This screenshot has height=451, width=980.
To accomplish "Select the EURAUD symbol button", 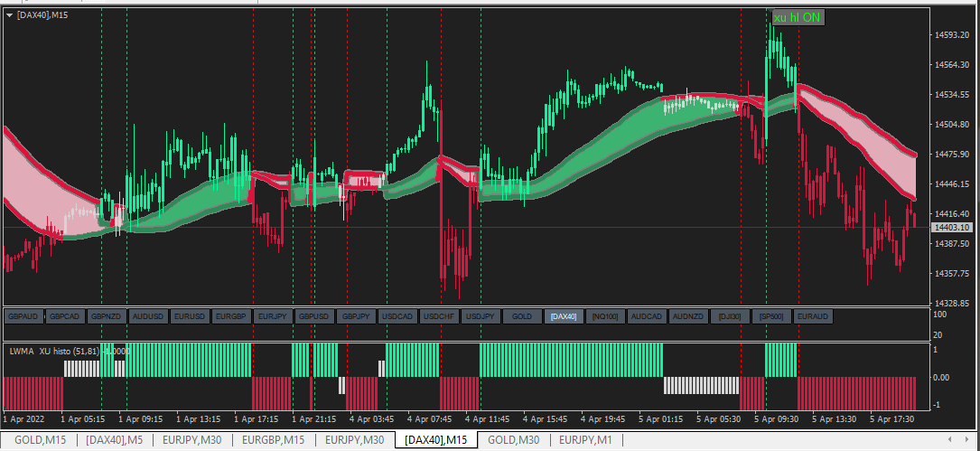I will [813, 316].
